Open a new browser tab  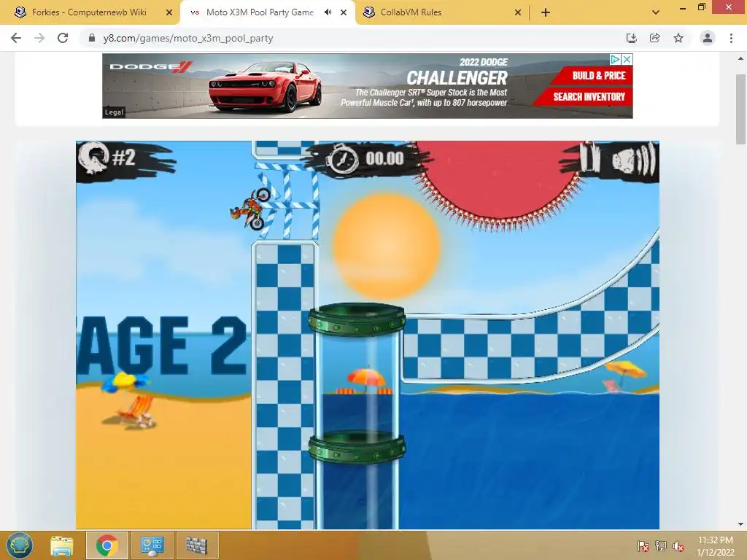(546, 12)
